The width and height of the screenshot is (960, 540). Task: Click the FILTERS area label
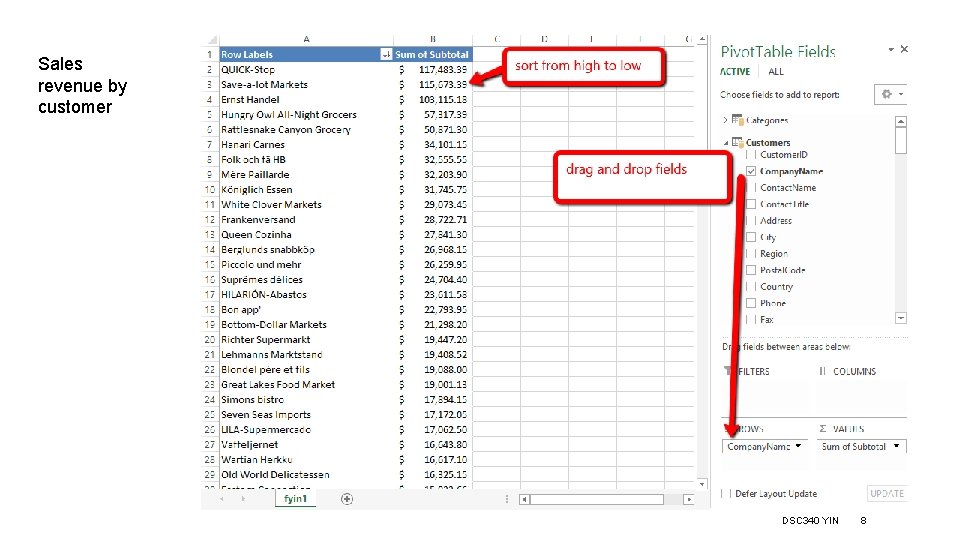pyautogui.click(x=753, y=372)
